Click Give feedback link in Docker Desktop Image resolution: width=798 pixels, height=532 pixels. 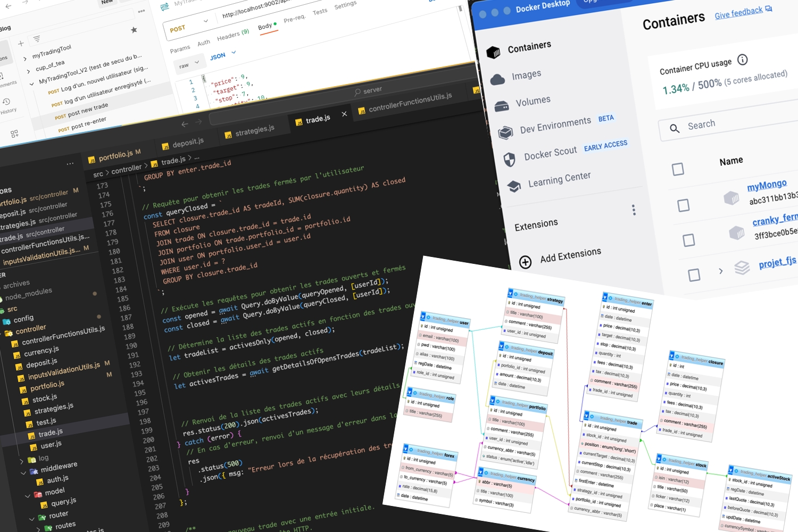coord(743,12)
